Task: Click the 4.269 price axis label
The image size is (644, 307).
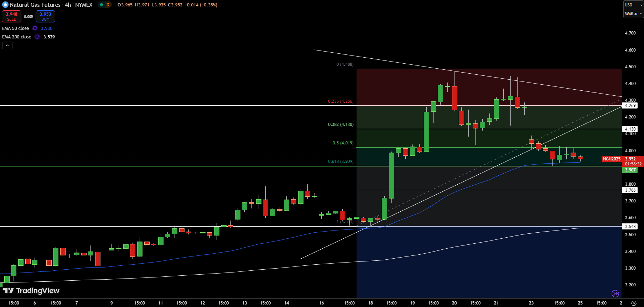Action: click(x=630, y=106)
